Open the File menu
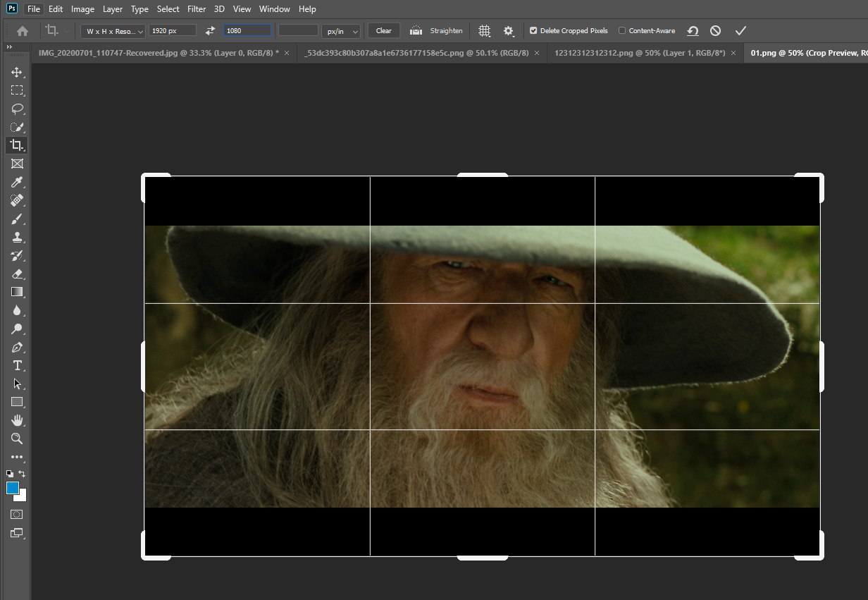Viewport: 868px width, 600px height. pyautogui.click(x=33, y=9)
